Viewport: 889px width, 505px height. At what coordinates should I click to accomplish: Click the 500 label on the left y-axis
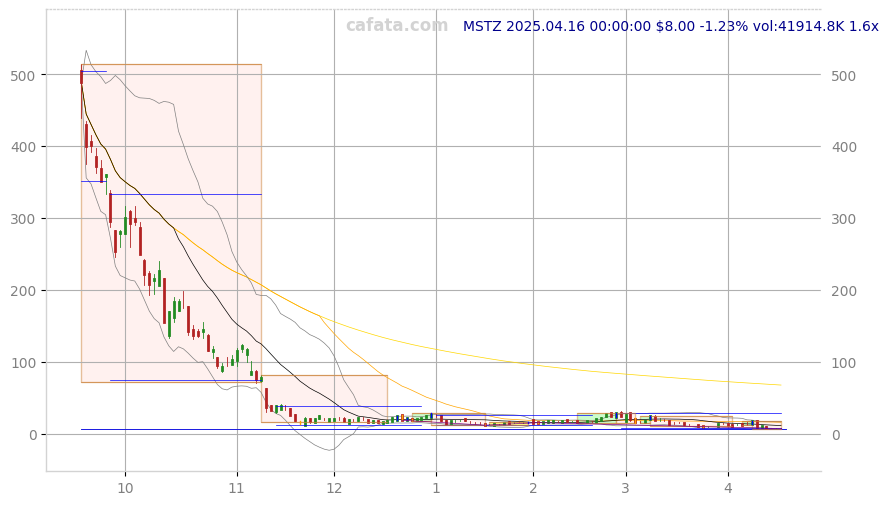pos(23,75)
